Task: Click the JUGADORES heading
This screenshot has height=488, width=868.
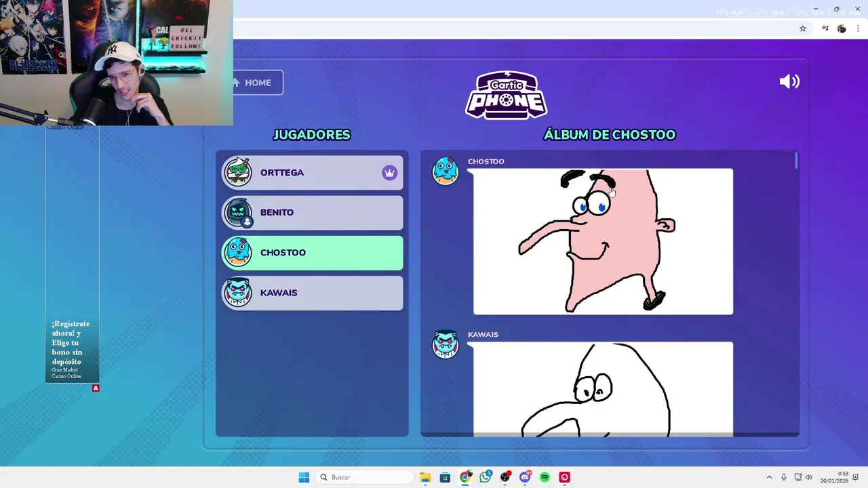Action: [312, 135]
